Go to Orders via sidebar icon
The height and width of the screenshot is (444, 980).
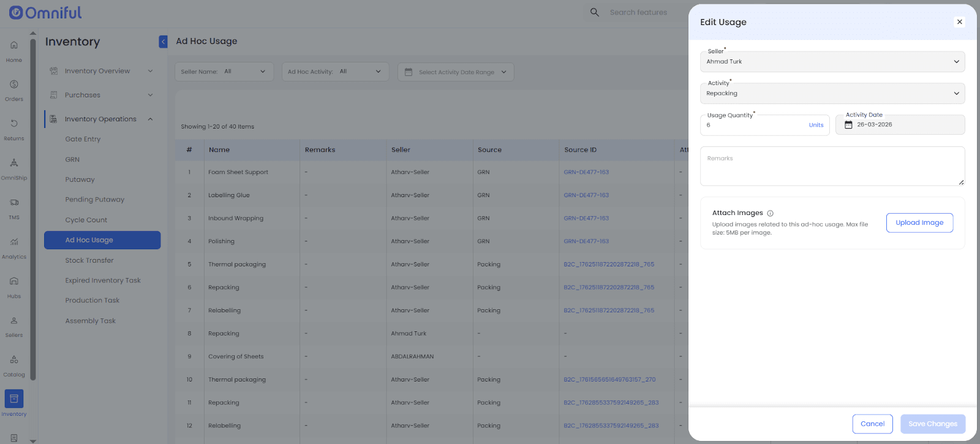[14, 85]
